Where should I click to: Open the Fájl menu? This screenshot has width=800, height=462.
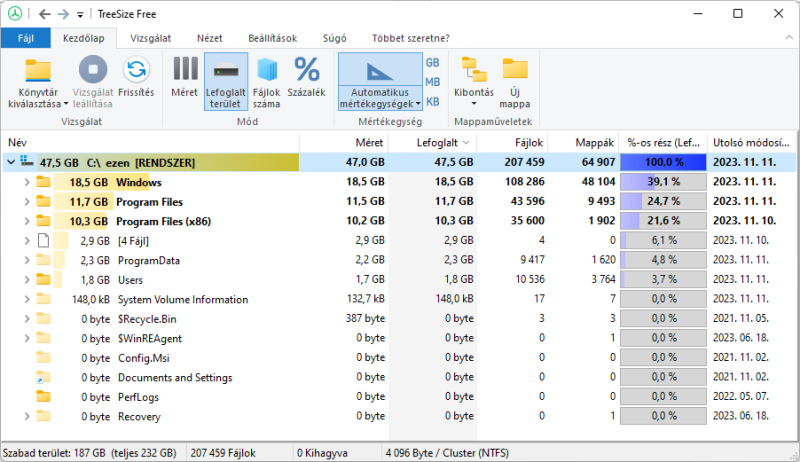(x=26, y=38)
